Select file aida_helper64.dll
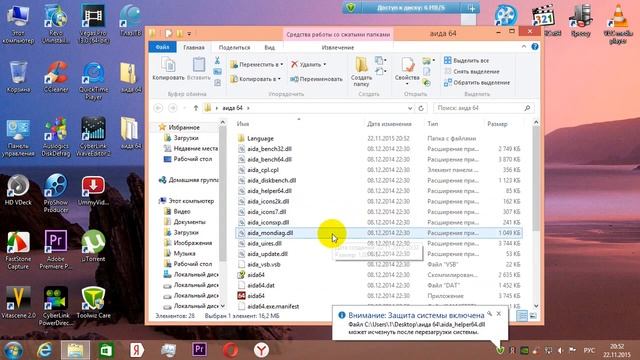The height and width of the screenshot is (360, 640). click(x=269, y=191)
